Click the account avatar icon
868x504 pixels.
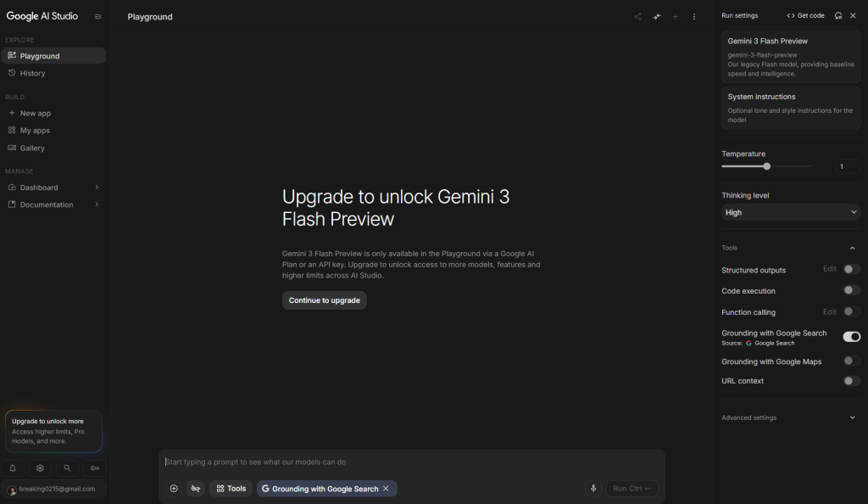coord(12,490)
